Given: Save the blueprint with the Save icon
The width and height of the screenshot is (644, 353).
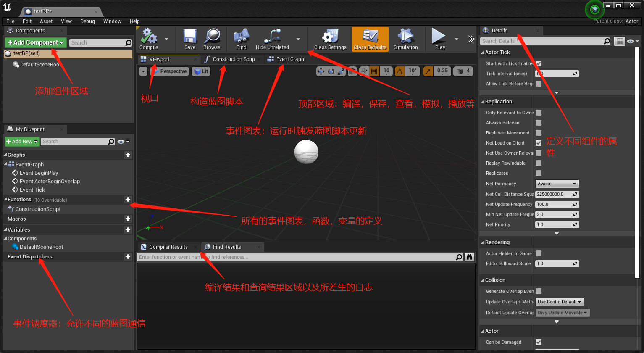Looking at the screenshot, I should [x=189, y=39].
